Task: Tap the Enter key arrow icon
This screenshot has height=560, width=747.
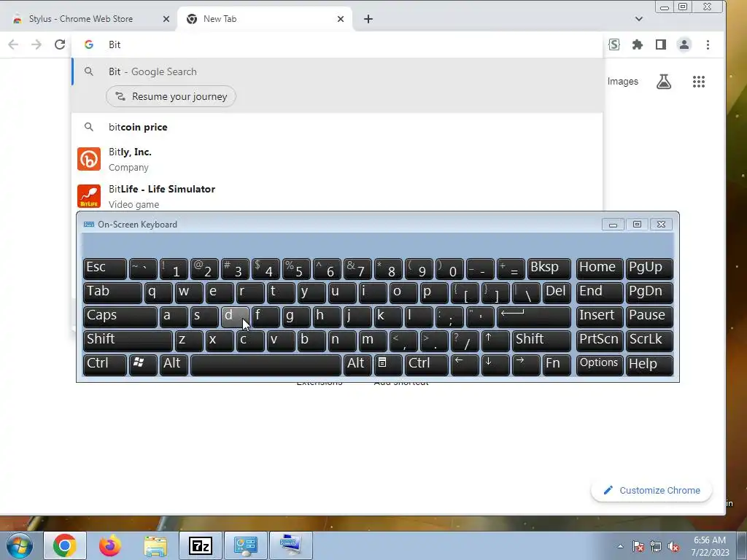Action: (533, 316)
